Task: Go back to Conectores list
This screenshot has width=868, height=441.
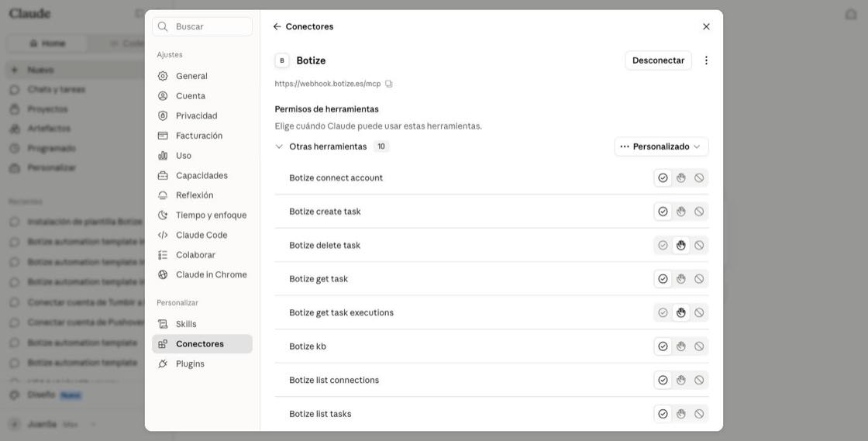Action: click(x=277, y=26)
